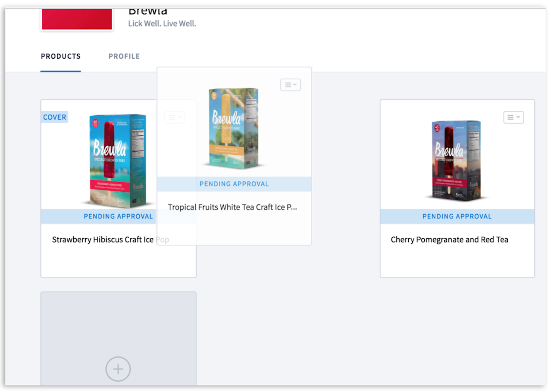Click the Tropical Fruits product box thumbnail
Viewport: 551px width, 392px height.
pyautogui.click(x=233, y=127)
